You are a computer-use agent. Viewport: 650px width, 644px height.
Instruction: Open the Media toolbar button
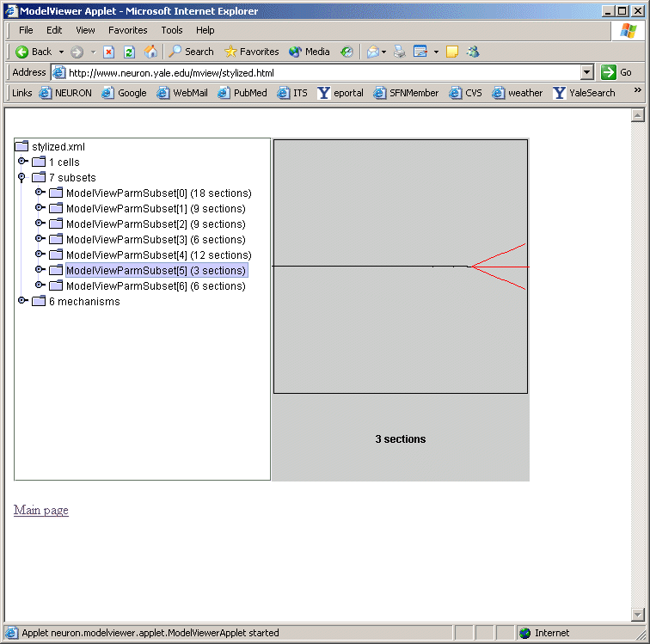tap(310, 52)
